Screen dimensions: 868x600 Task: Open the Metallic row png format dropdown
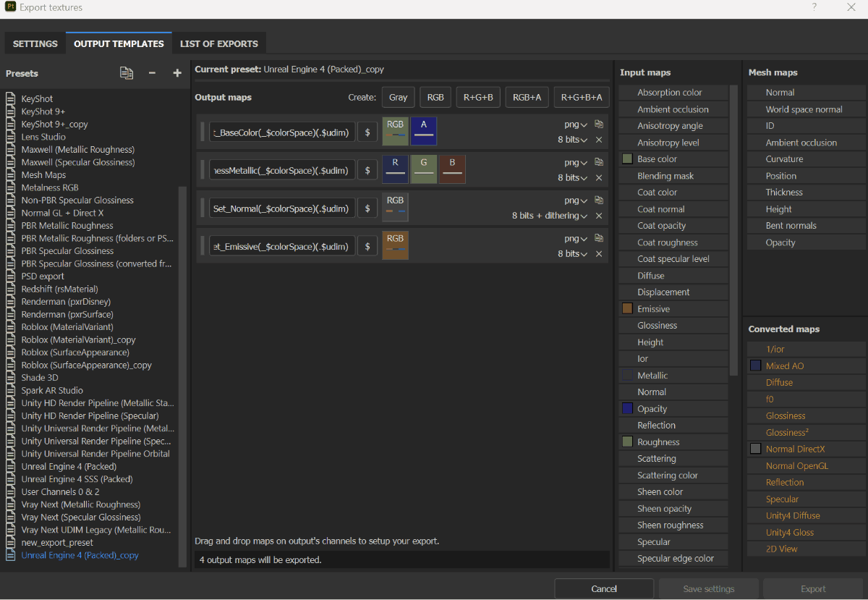(576, 162)
